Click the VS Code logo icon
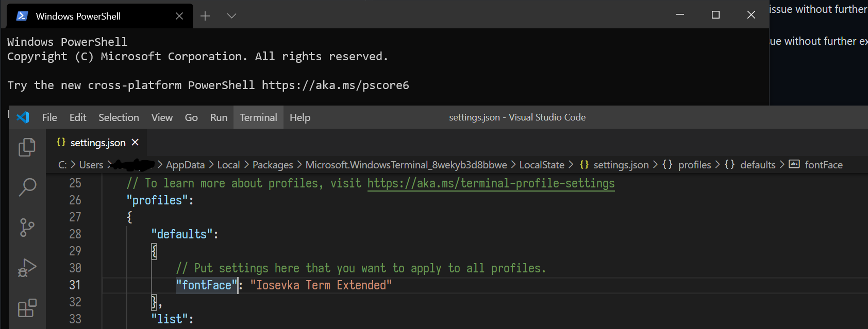Image resolution: width=868 pixels, height=329 pixels. coord(23,117)
